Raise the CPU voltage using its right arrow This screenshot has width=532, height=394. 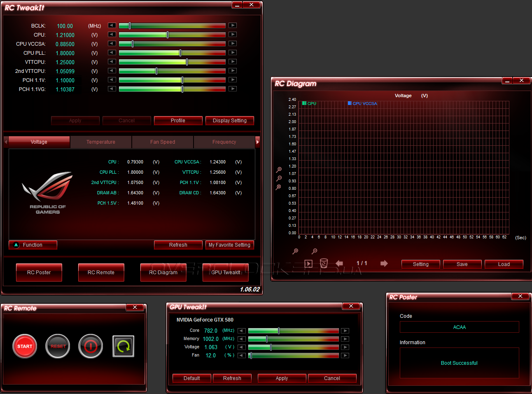point(233,35)
